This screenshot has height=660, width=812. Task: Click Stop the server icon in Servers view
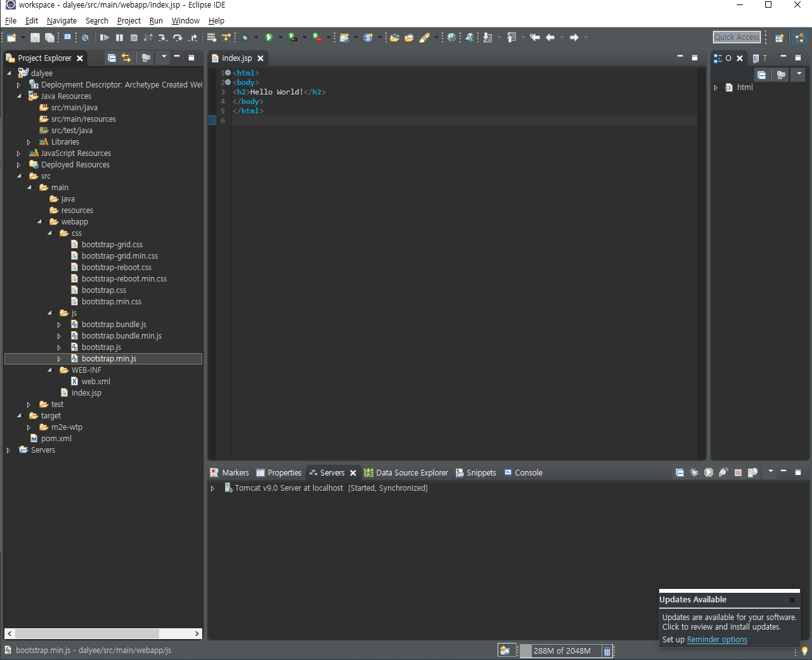point(738,472)
